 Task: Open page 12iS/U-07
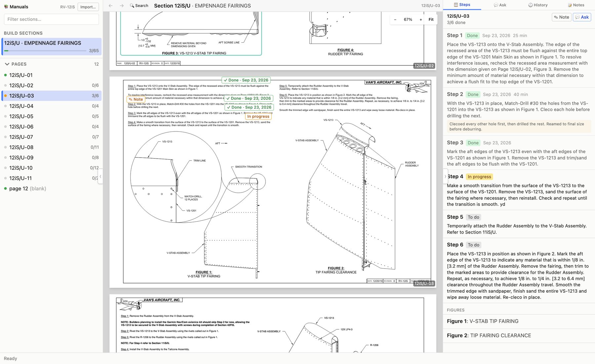51,137
